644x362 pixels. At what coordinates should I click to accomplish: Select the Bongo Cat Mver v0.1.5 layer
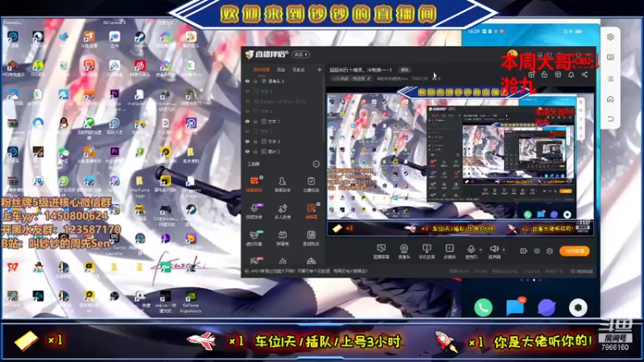click(x=283, y=101)
